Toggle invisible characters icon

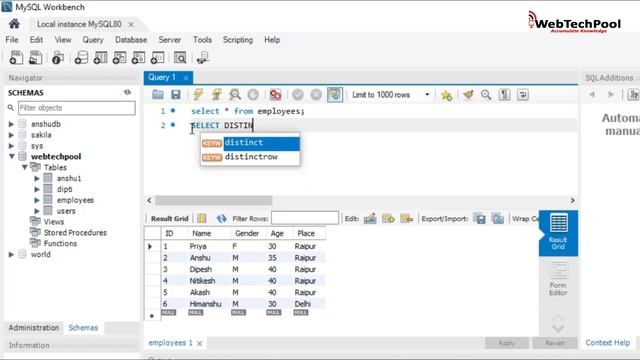[504, 95]
